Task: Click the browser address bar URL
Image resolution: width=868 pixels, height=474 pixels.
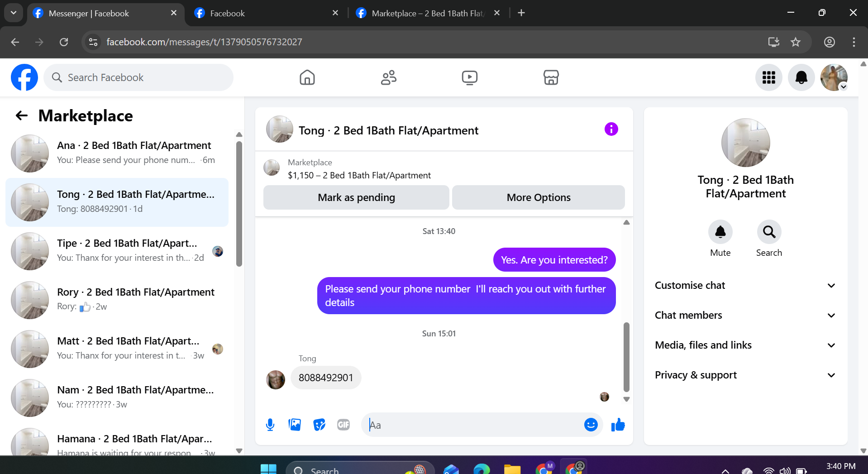Action: click(x=204, y=42)
